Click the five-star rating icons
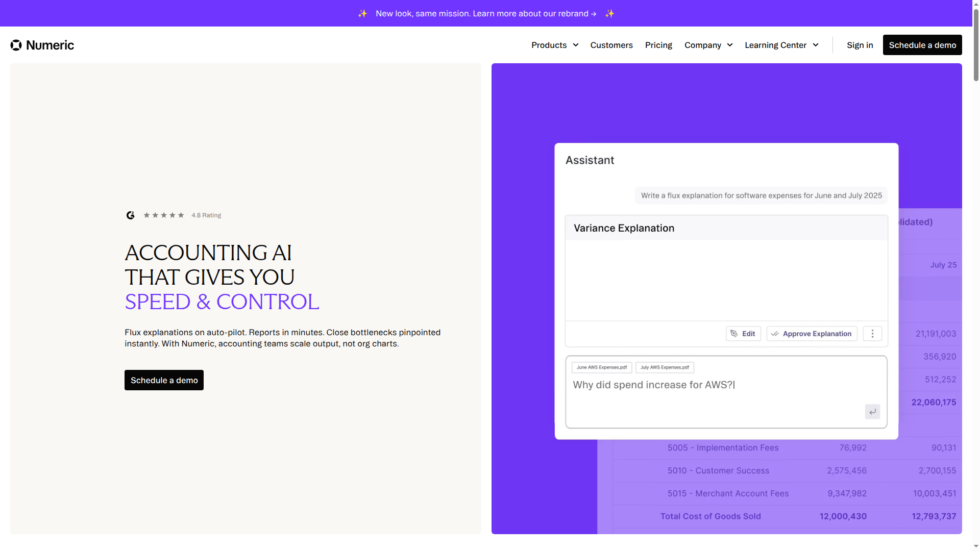Screen dimensions: 980x551 point(163,215)
